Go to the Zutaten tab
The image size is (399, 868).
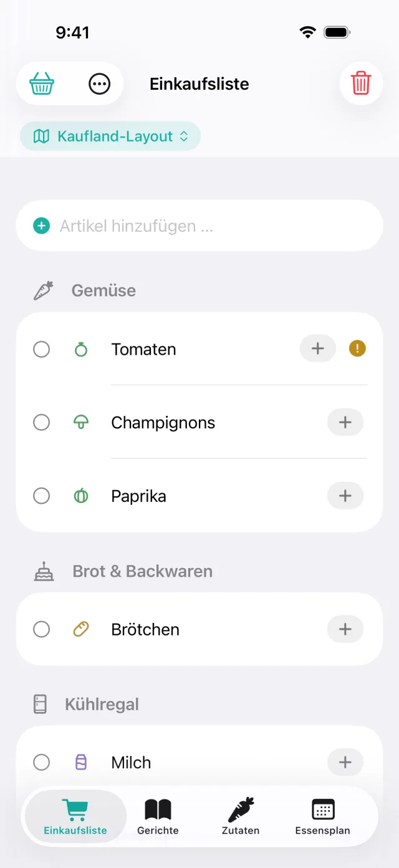(x=241, y=817)
